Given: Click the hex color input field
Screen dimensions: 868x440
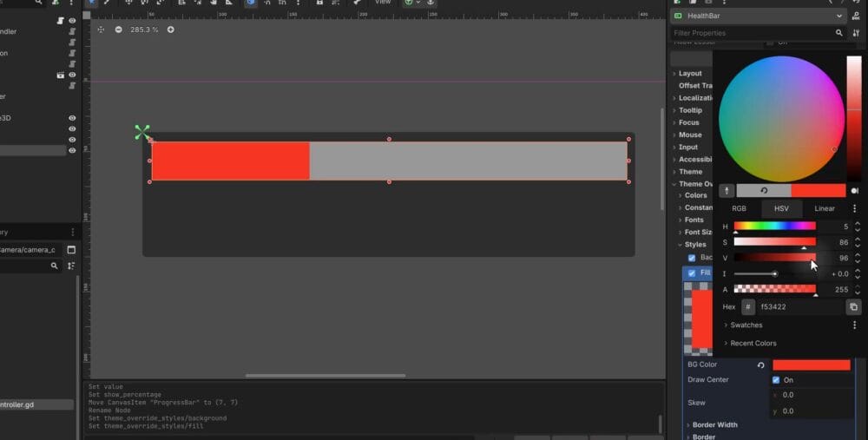Looking at the screenshot, I should pos(799,306).
